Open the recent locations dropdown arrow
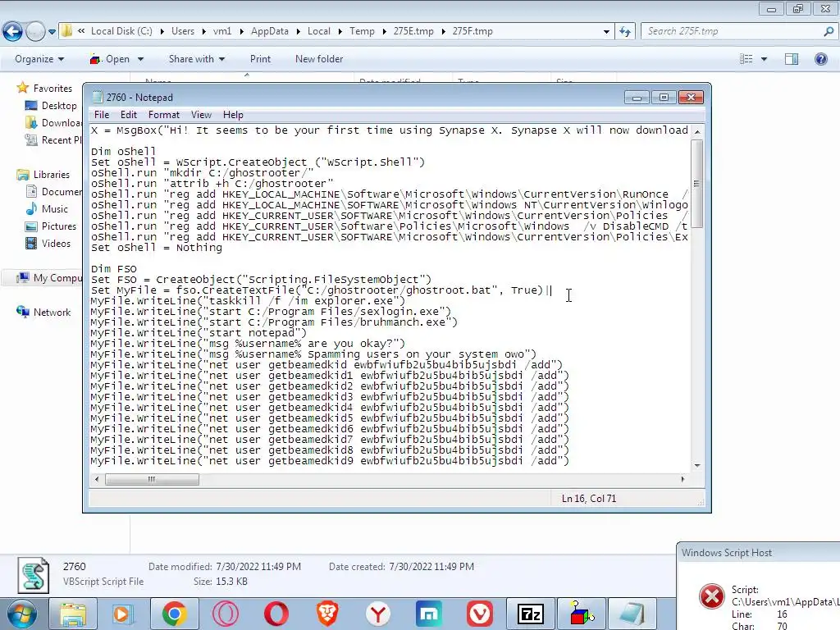This screenshot has height=630, width=840. click(52, 32)
